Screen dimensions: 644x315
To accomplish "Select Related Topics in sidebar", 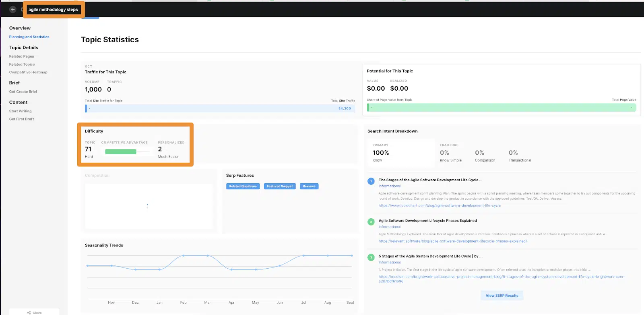I will [x=22, y=64].
